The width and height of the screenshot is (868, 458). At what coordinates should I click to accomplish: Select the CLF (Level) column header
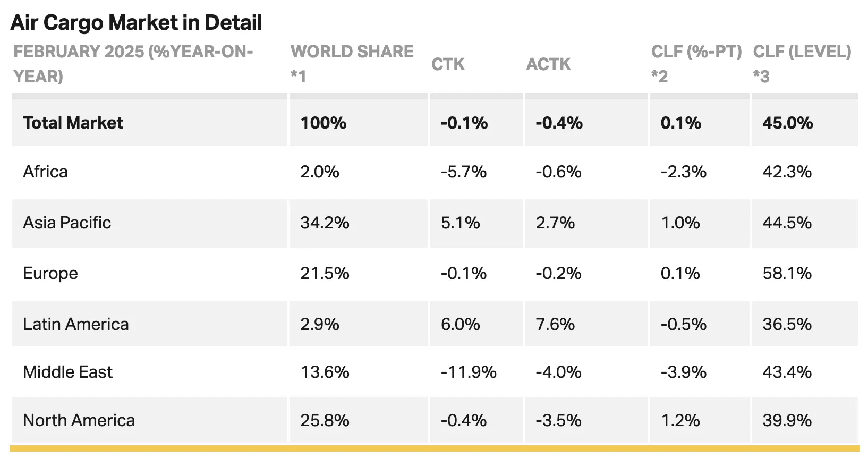(802, 64)
